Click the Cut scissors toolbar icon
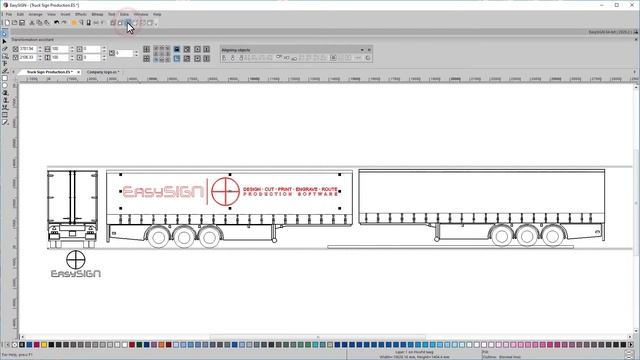Viewport: 640px width, 360px height. pyautogui.click(x=32, y=23)
